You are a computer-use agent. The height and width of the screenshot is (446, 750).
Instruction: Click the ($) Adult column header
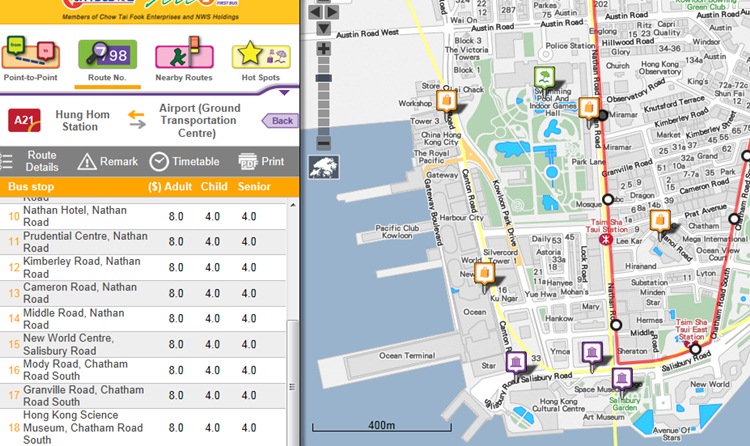click(x=170, y=187)
